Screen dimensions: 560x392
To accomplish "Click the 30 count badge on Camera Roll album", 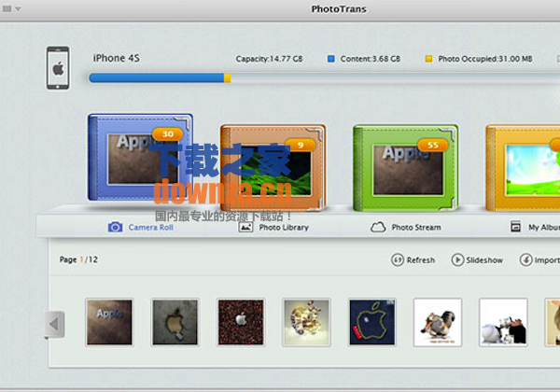I will pos(167,134).
